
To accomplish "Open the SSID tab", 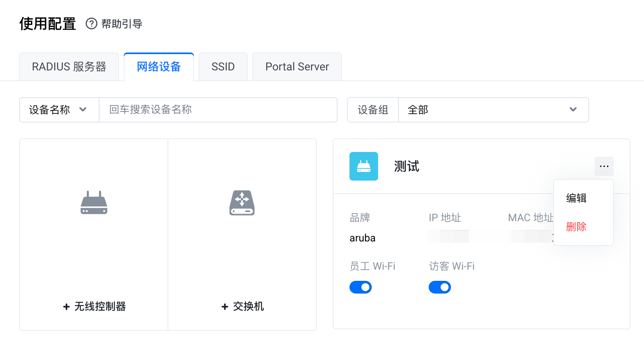I will pyautogui.click(x=223, y=67).
